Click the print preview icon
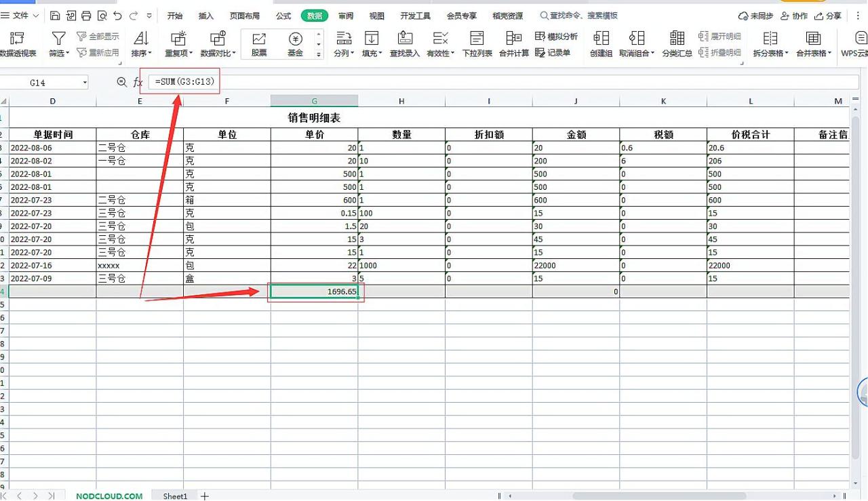The width and height of the screenshot is (868, 501). pyautogui.click(x=102, y=16)
